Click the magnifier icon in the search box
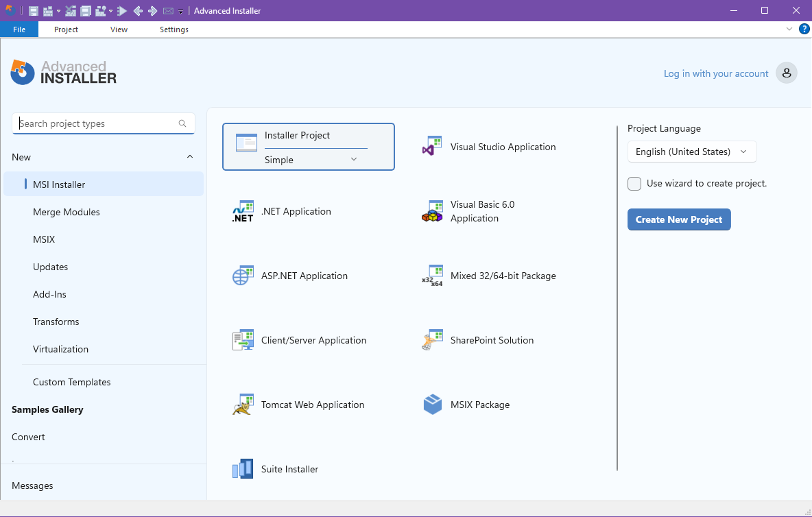Screen dimensions: 812x517 pos(182,123)
